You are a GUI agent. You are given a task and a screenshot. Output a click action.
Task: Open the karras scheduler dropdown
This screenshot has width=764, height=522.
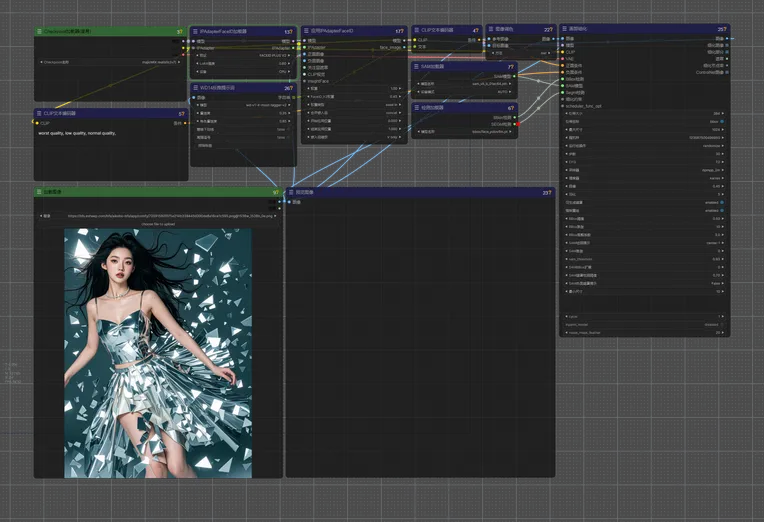point(644,178)
